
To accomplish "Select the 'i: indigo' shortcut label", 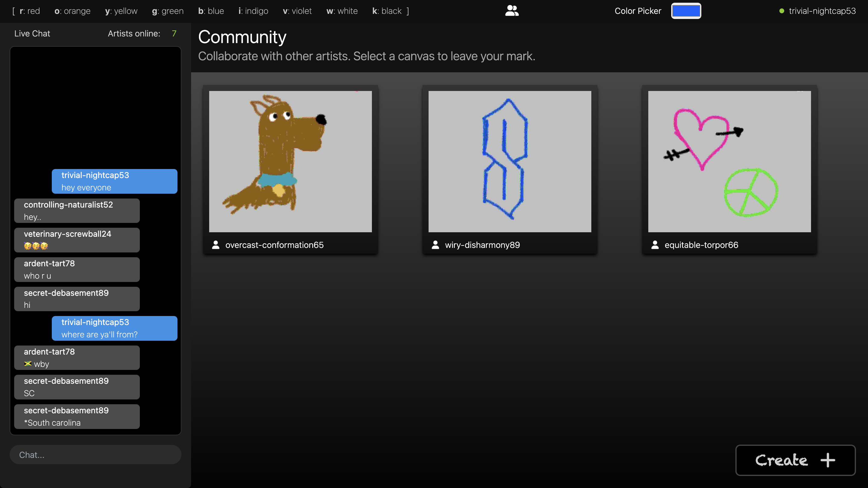I will click(253, 11).
